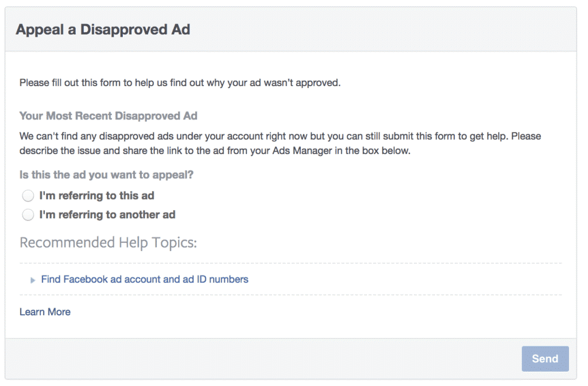Click the "I'm referring to another ad" label text
This screenshot has width=588, height=386.
click(x=107, y=215)
